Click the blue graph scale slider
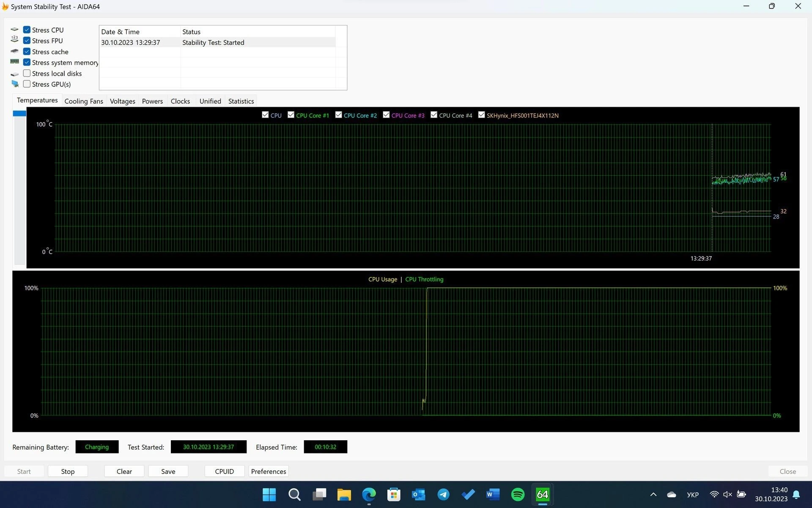This screenshot has width=812, height=508. (19, 113)
